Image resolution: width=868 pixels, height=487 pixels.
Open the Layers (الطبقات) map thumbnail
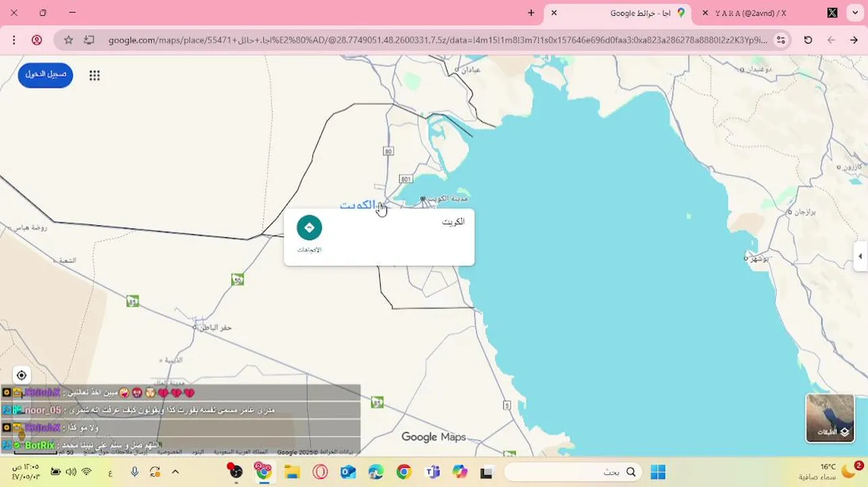click(x=829, y=418)
